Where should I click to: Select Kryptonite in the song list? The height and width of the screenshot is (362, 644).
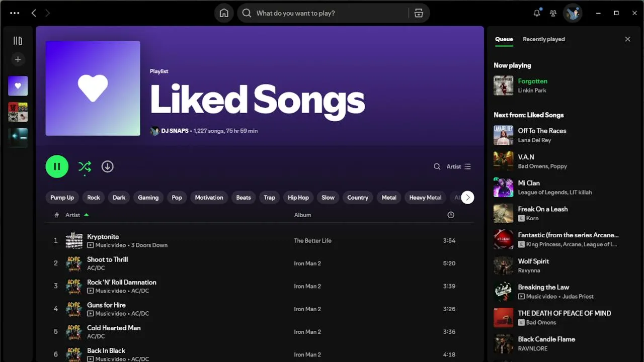[x=103, y=237]
